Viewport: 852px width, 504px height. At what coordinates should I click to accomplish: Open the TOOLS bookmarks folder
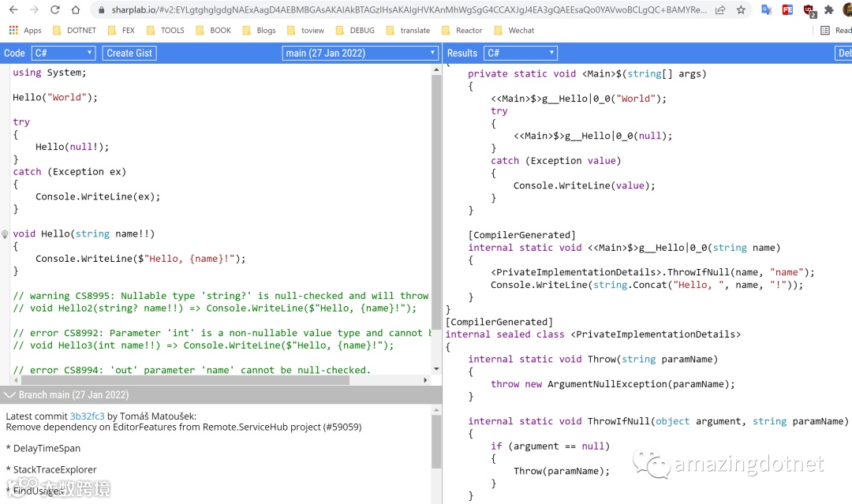click(165, 31)
